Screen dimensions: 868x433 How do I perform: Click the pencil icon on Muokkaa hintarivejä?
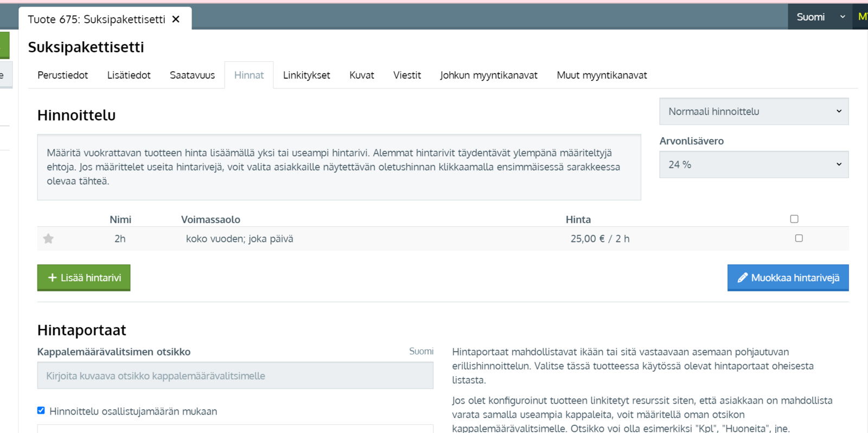pyautogui.click(x=742, y=278)
